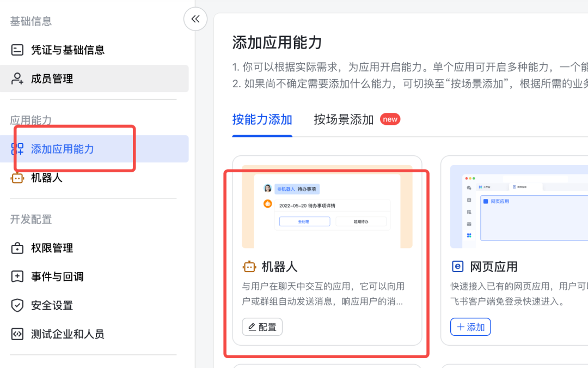Screen dimensions: 588x368
Task: Switch to the 按场景添加 tab
Action: [344, 119]
